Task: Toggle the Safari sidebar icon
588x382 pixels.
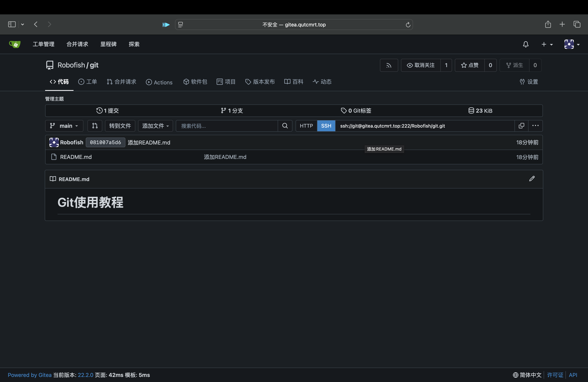Action: 12,25
